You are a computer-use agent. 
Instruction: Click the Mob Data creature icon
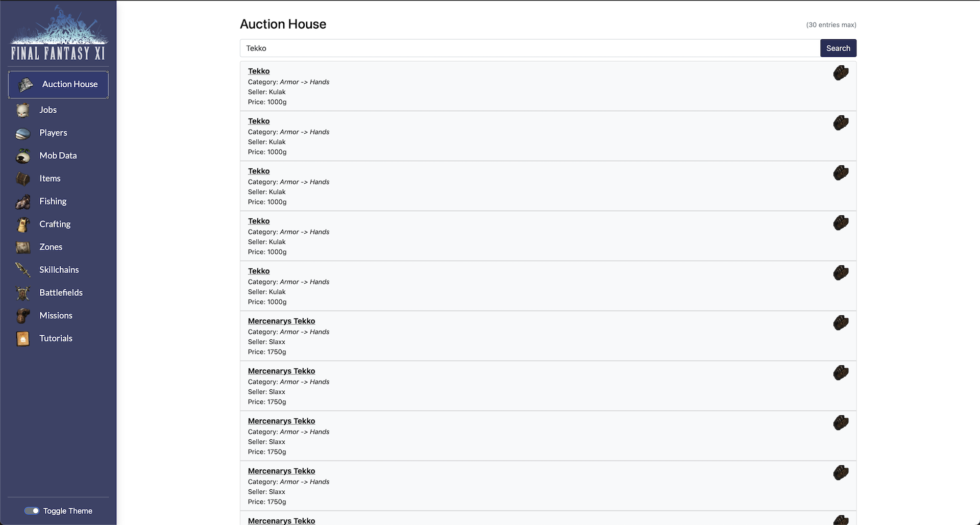coord(23,156)
